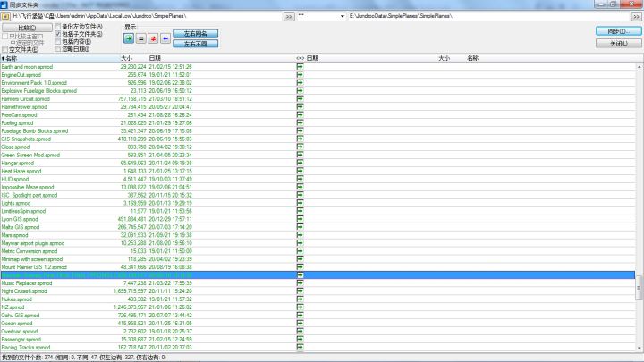Image resolution: width=644 pixels, height=362 pixels.
Task: Click copy direction icon for Passenger.spmod row
Action: [x=300, y=340]
